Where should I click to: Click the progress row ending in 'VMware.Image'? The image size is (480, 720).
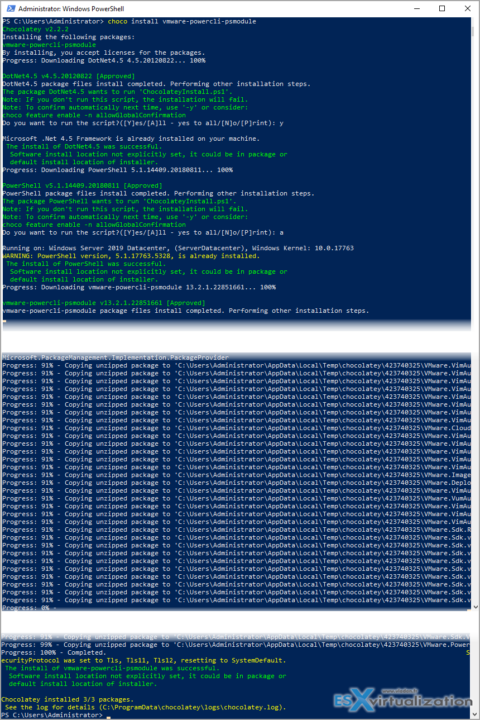click(x=236, y=475)
